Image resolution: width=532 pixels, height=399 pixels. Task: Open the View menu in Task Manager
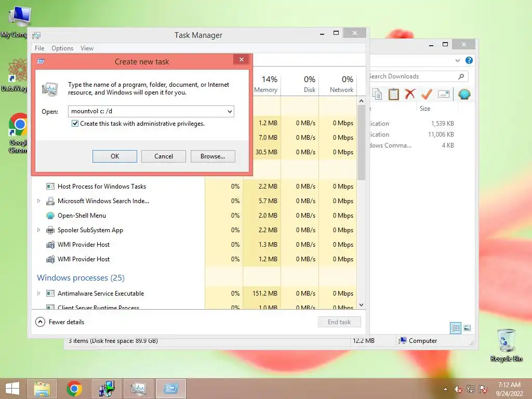point(87,48)
